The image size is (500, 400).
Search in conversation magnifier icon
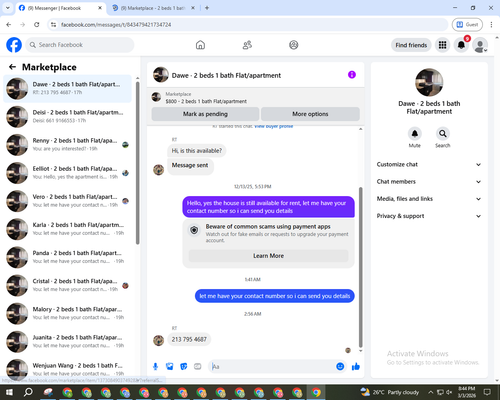click(442, 134)
